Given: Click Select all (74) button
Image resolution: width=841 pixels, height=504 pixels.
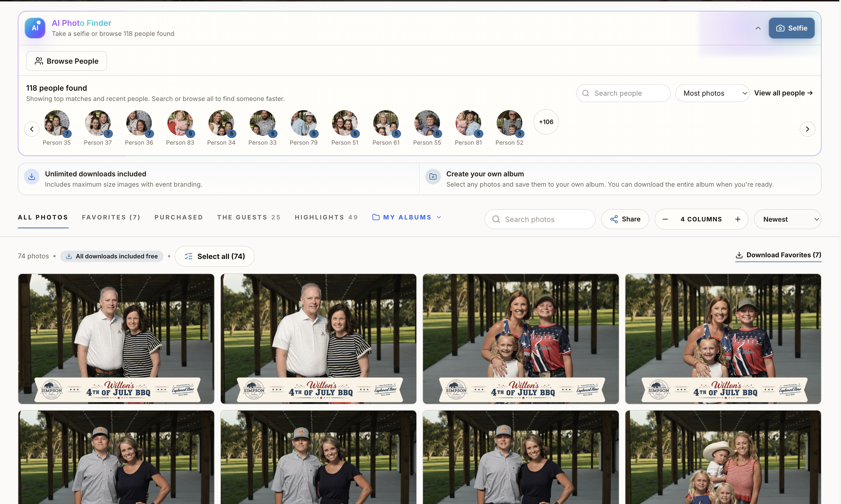Looking at the screenshot, I should 215,256.
